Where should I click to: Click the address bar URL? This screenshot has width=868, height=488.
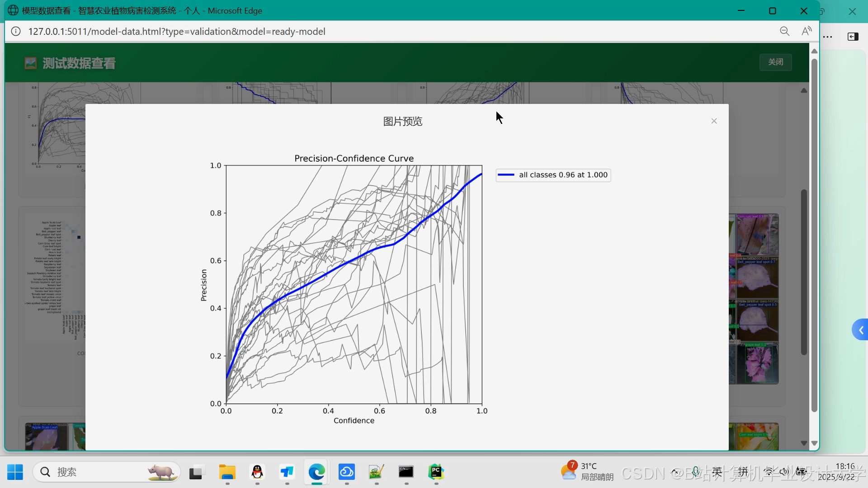pyautogui.click(x=176, y=32)
